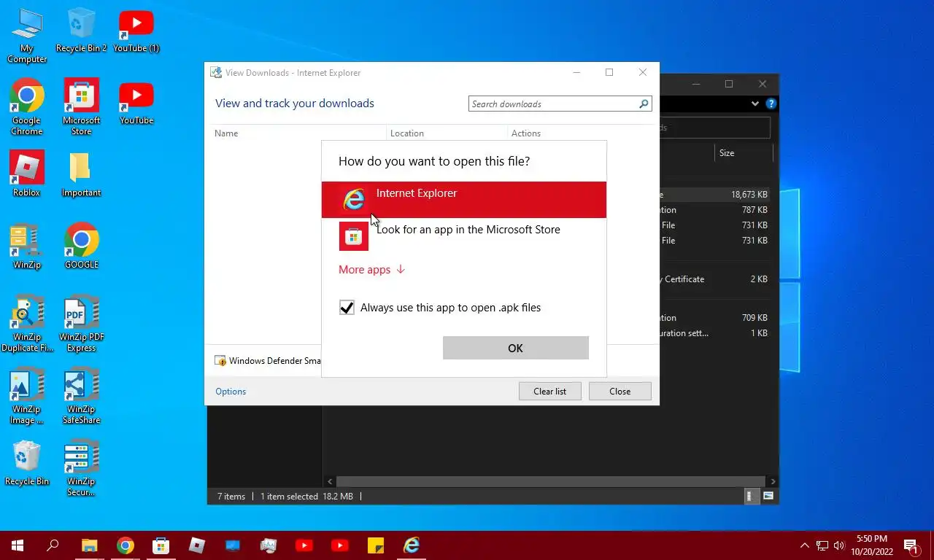Uncheck Always use this app for .apk files
Image resolution: width=934 pixels, height=560 pixels.
pyautogui.click(x=347, y=308)
